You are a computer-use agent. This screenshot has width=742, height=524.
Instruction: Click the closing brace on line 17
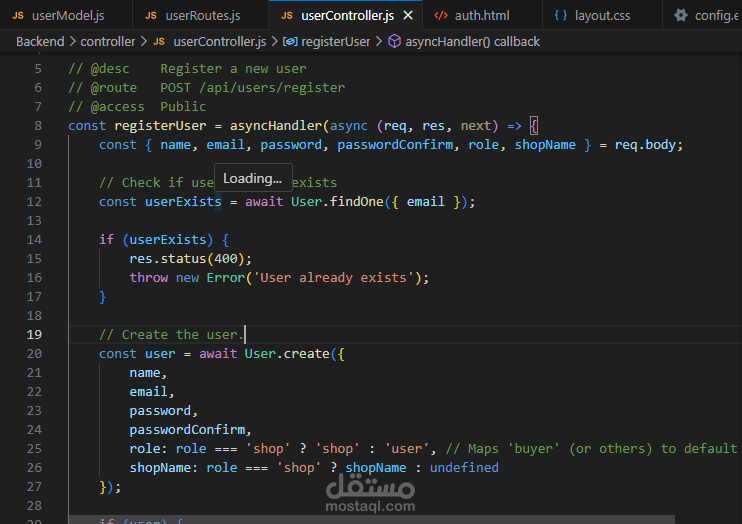[x=103, y=297]
